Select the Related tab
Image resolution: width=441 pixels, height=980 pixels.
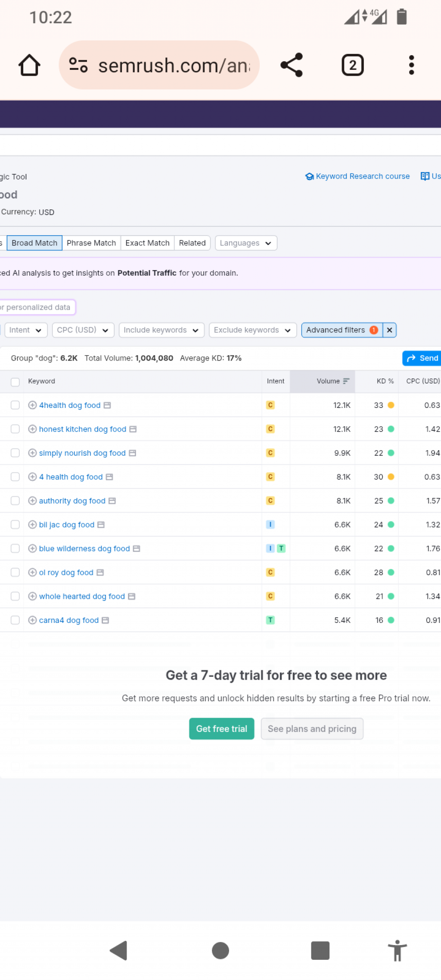(x=192, y=243)
